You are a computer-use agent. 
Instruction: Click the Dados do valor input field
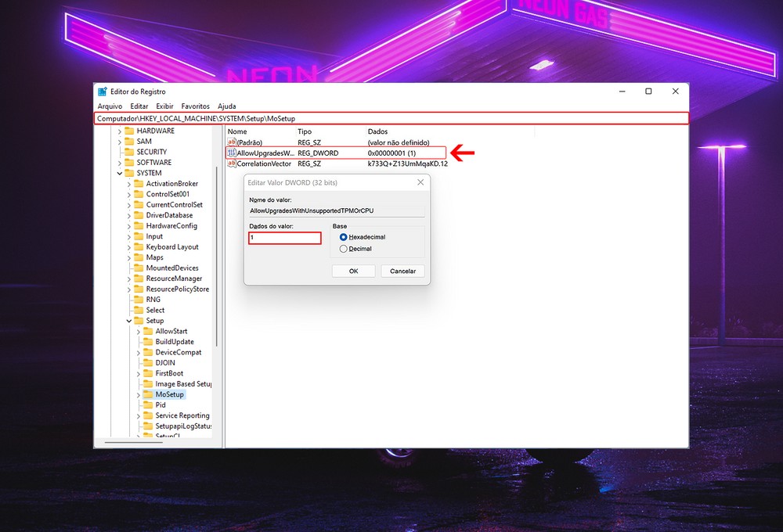tap(285, 238)
